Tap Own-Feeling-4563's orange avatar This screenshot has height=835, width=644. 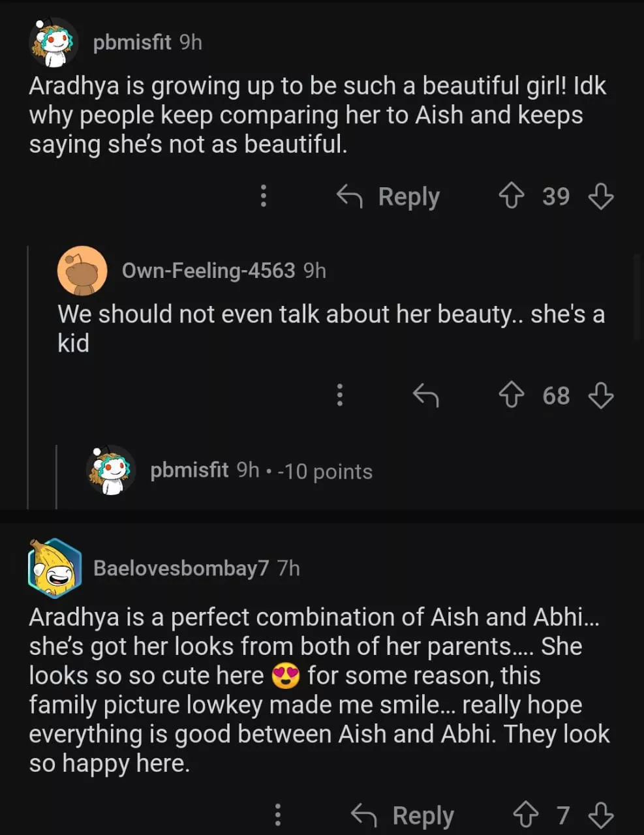tap(82, 271)
